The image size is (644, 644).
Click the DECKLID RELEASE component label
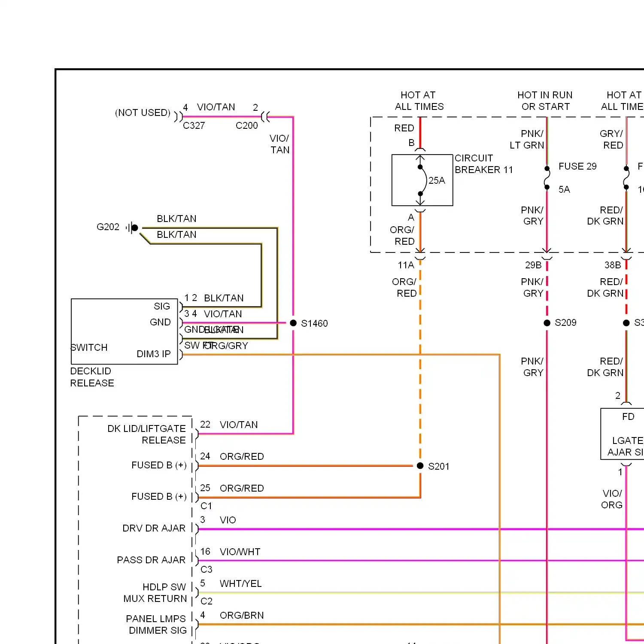[92, 377]
